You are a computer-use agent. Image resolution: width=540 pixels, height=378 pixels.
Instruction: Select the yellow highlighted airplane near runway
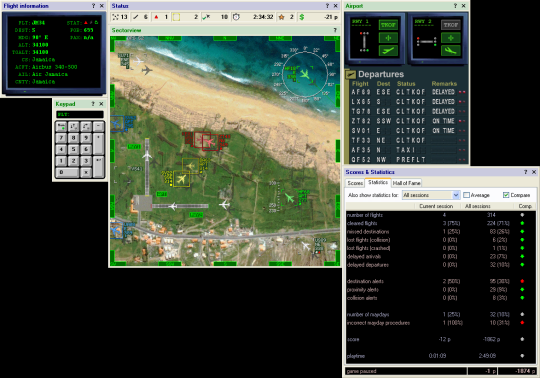[181, 179]
